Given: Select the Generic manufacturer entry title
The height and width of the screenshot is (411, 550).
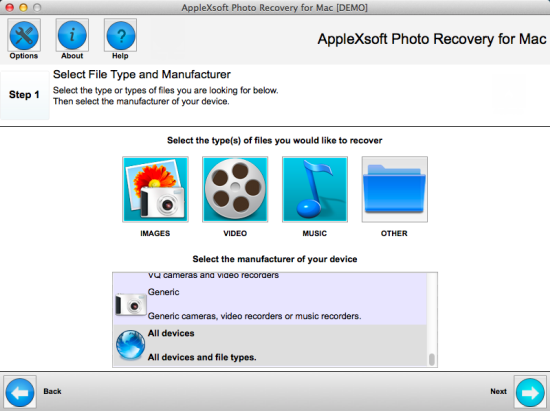Looking at the screenshot, I should click(x=163, y=292).
